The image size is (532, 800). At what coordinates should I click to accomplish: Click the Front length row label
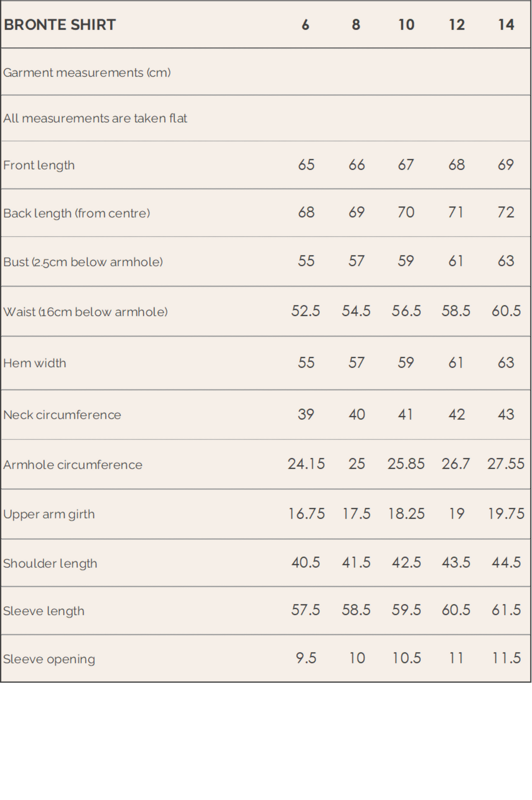[39, 165]
